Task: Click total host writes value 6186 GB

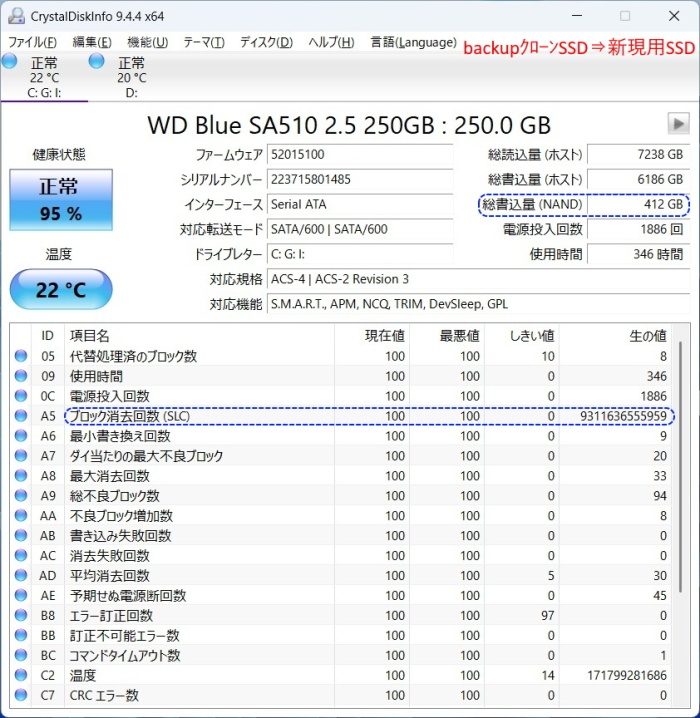Action: pos(638,179)
